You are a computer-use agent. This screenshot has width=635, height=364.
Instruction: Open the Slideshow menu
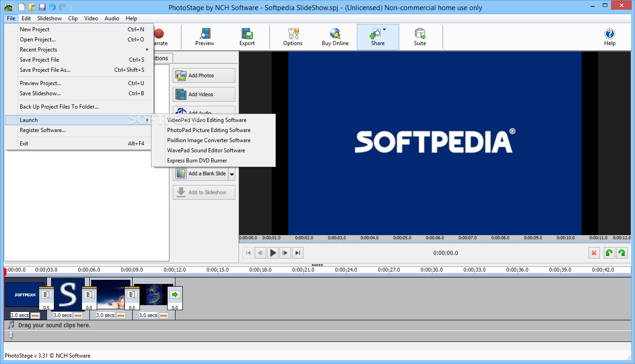[49, 18]
